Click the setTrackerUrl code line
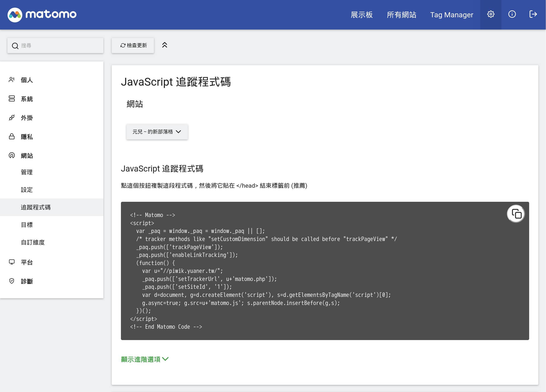The image size is (546, 392). click(210, 279)
